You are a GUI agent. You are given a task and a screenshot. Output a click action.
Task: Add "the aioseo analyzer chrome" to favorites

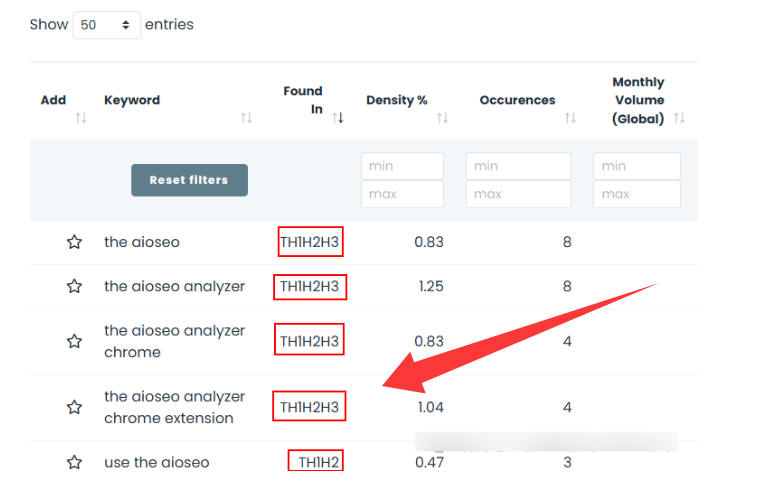click(x=74, y=341)
